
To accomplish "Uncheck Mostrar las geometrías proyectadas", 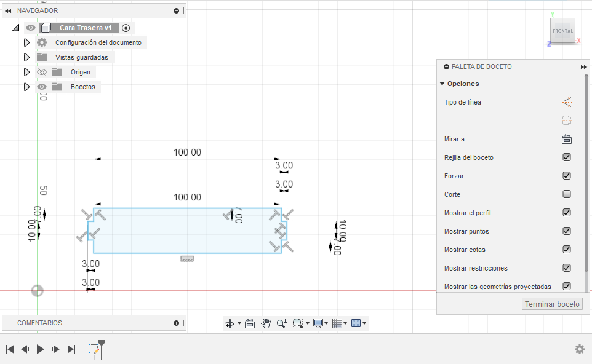I will pos(567,287).
